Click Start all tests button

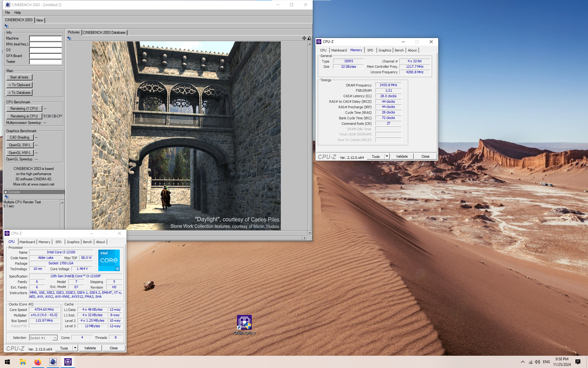[x=19, y=77]
